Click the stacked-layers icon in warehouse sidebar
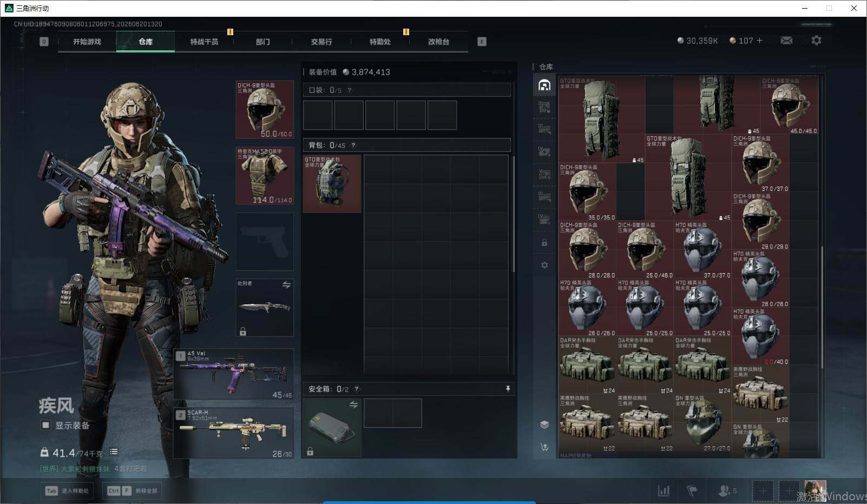The image size is (867, 504). [x=544, y=425]
